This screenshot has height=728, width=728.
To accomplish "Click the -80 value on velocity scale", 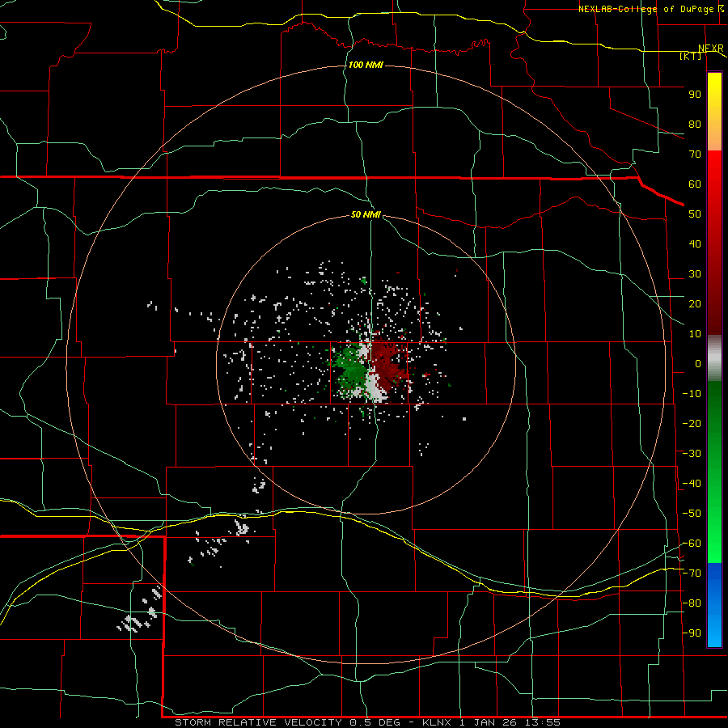I will coord(692,603).
